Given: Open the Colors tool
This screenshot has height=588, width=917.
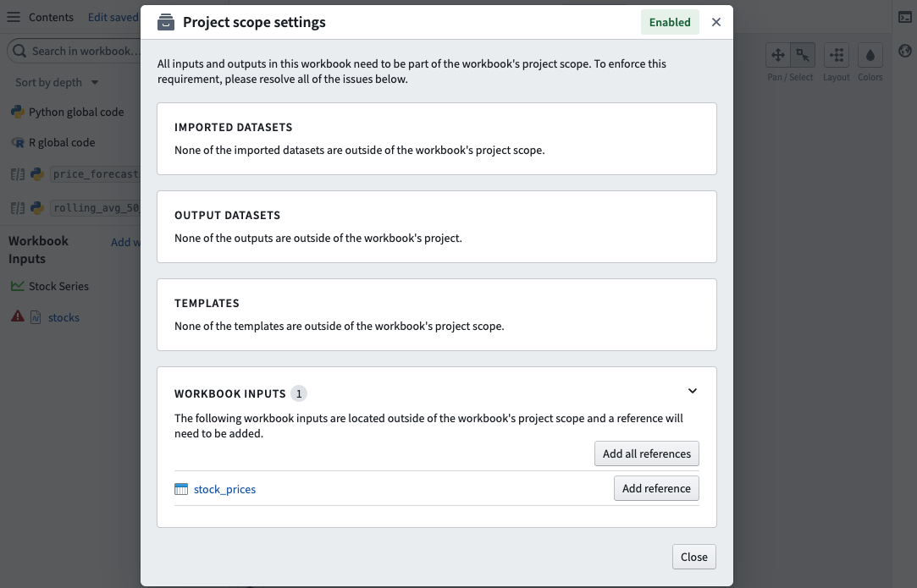Looking at the screenshot, I should click(870, 56).
